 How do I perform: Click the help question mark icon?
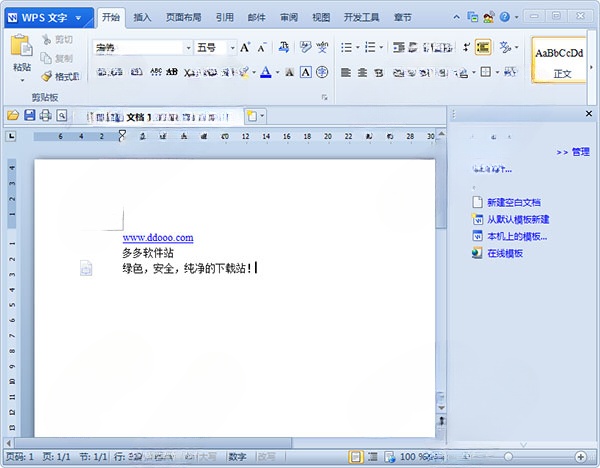point(505,17)
